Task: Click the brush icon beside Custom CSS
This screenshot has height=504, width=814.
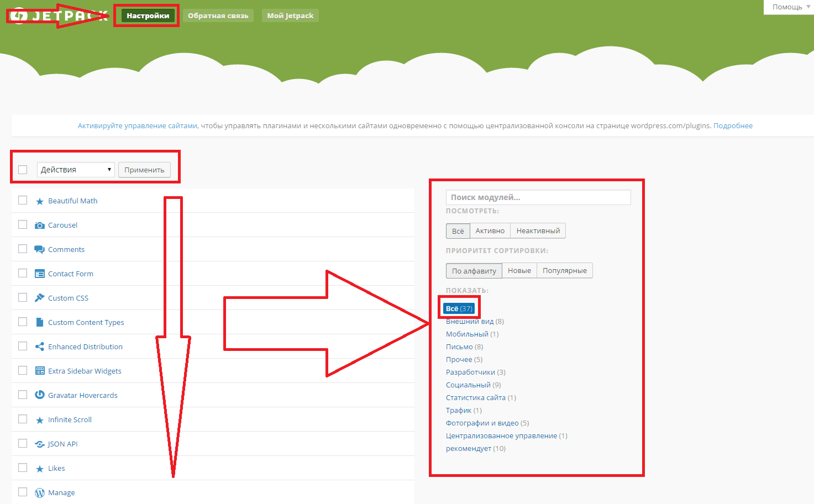Action: (40, 298)
